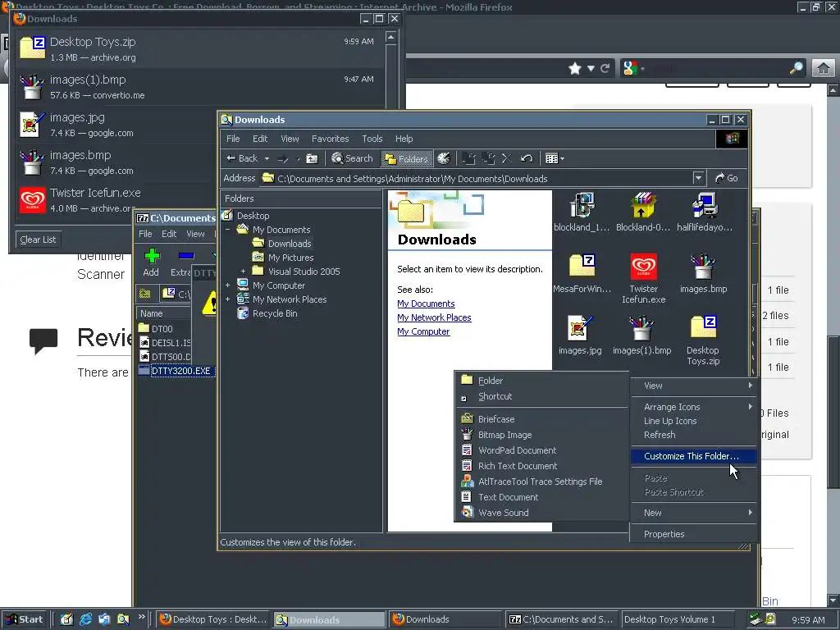
Task: Click the Go button
Action: pos(727,178)
